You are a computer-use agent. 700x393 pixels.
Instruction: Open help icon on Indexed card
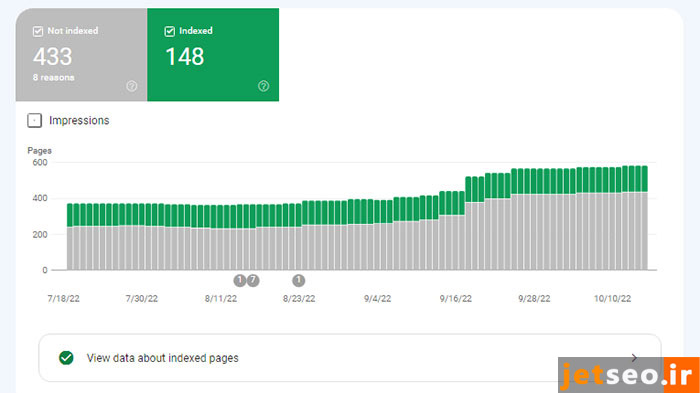tap(263, 86)
